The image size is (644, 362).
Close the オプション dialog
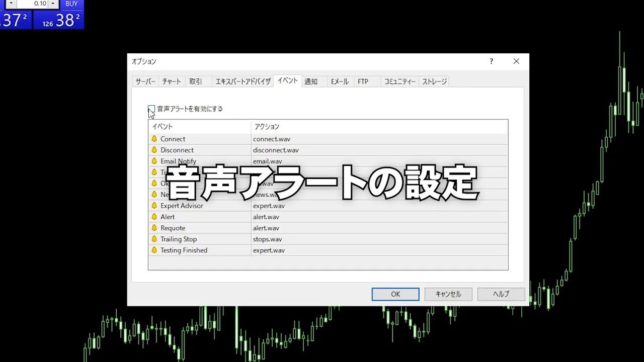pos(516,61)
